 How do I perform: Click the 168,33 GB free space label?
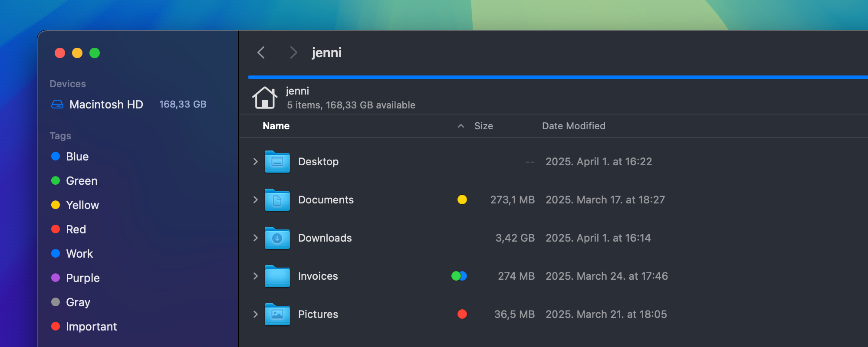[183, 104]
